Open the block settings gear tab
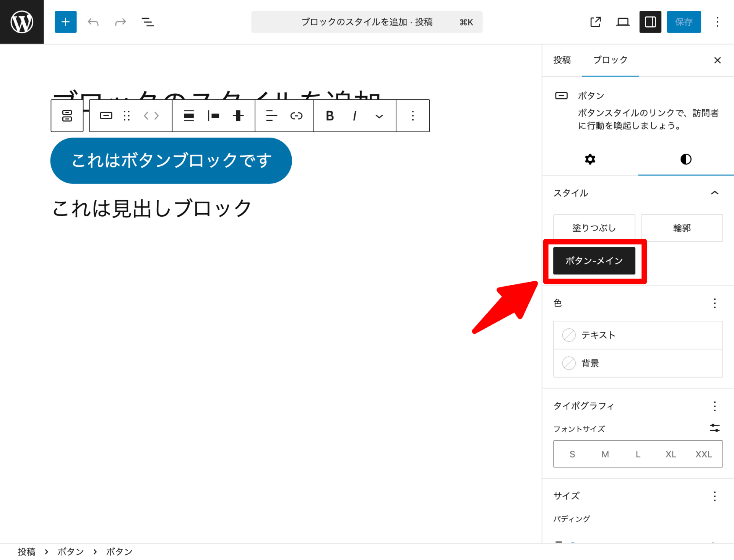Screen dimensions: 734x560 pyautogui.click(x=590, y=159)
